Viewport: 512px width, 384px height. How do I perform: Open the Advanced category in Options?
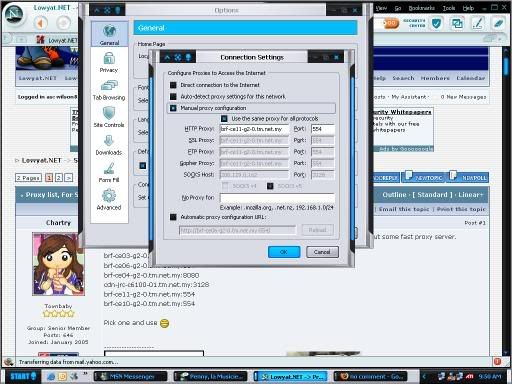(109, 200)
